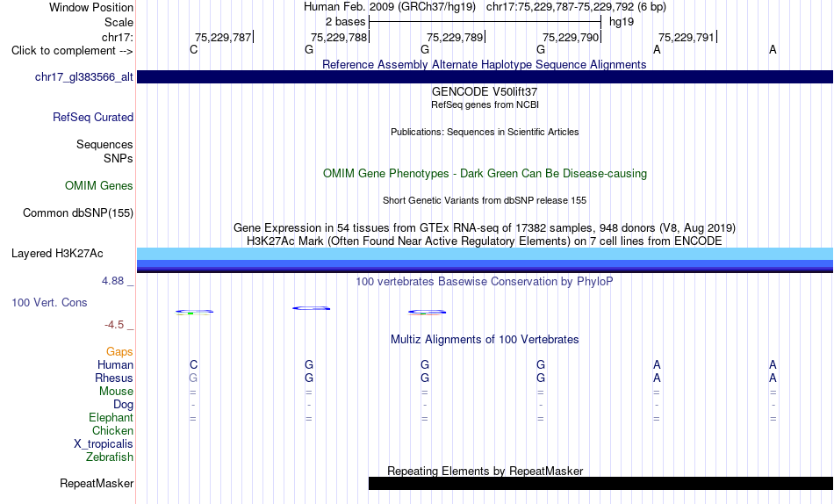Click position label 75,229,788

[339, 37]
